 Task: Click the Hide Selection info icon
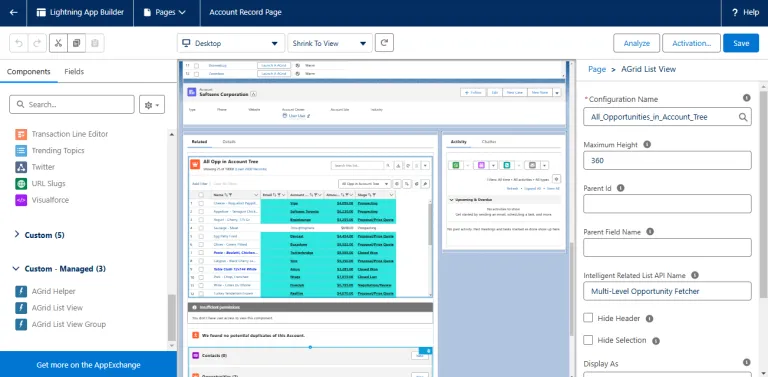pos(656,341)
